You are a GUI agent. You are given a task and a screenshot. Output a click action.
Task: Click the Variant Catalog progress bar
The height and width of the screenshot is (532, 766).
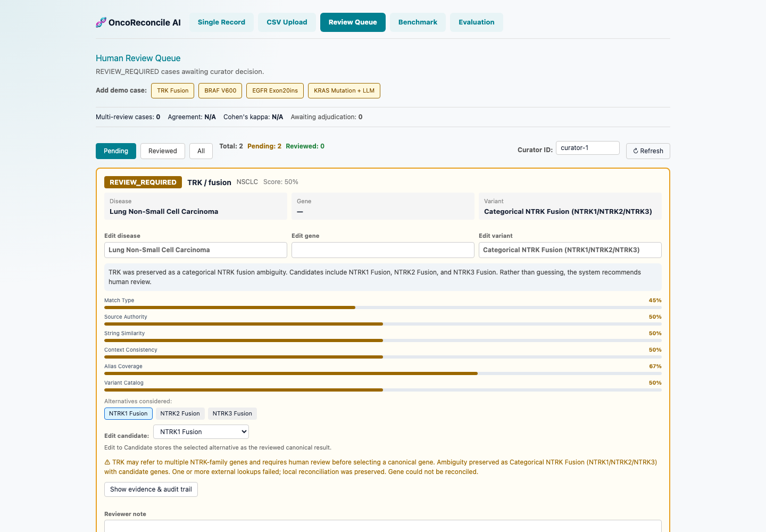[x=383, y=390]
